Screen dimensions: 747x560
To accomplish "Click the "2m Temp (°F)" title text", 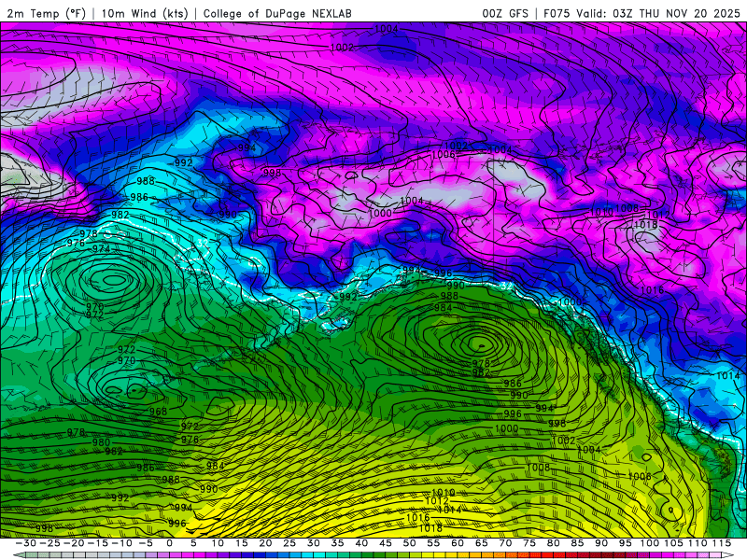I will [46, 13].
